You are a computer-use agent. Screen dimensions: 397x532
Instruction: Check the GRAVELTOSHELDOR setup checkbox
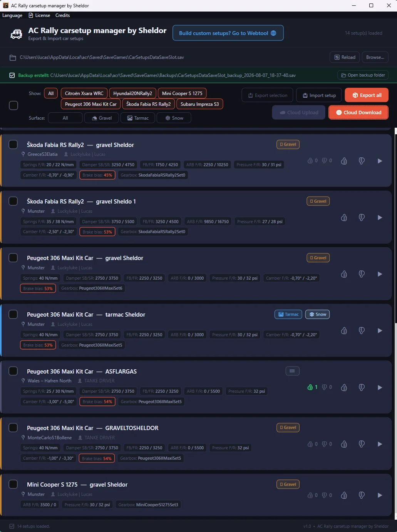(13, 427)
